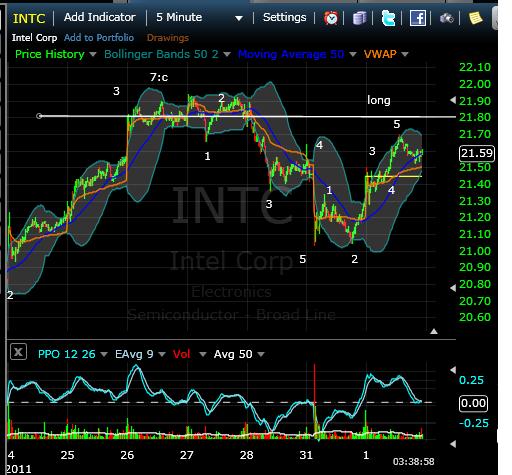Click the Price History label
The height and width of the screenshot is (475, 512).
coord(50,54)
